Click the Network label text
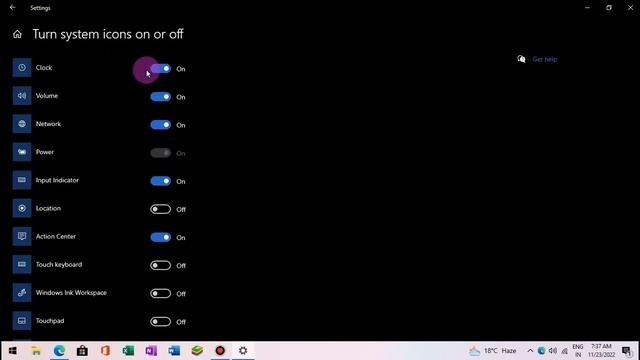Image resolution: width=640 pixels, height=360 pixels. point(48,124)
